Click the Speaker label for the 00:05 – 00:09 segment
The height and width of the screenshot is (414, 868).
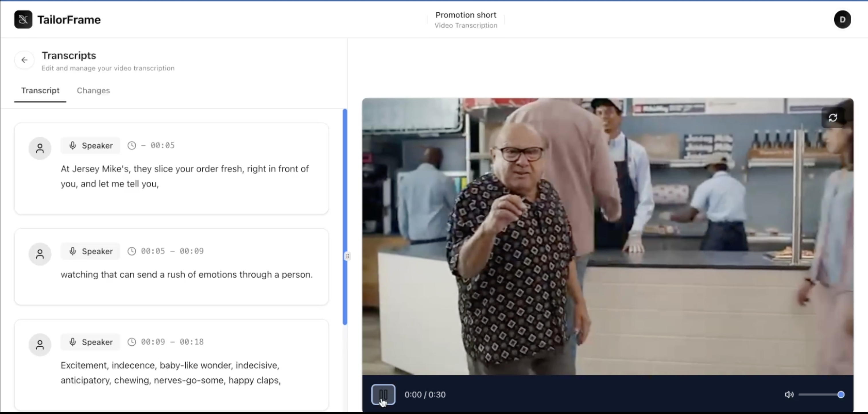[90, 251]
